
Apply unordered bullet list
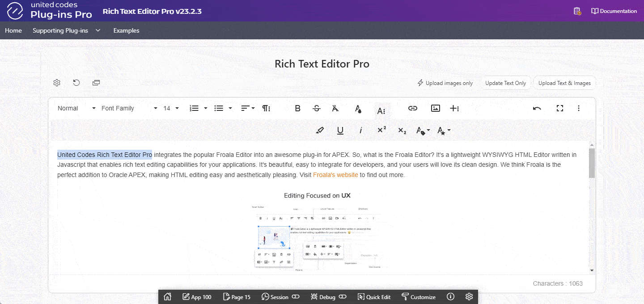219,108
